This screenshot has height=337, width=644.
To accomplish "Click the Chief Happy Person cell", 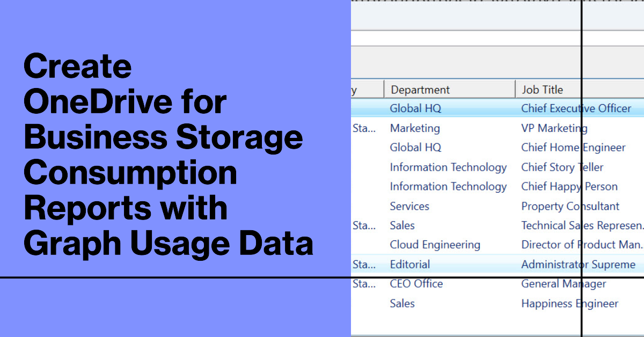I will pos(569,187).
